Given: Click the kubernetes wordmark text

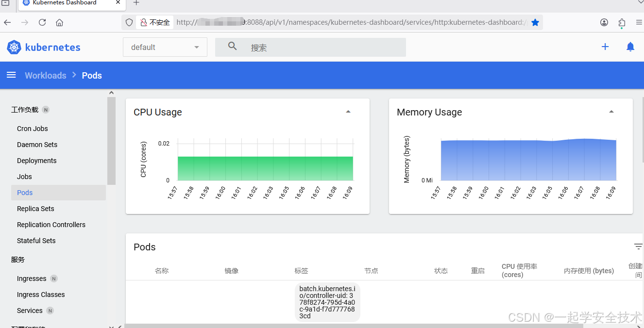Looking at the screenshot, I should click(x=52, y=48).
